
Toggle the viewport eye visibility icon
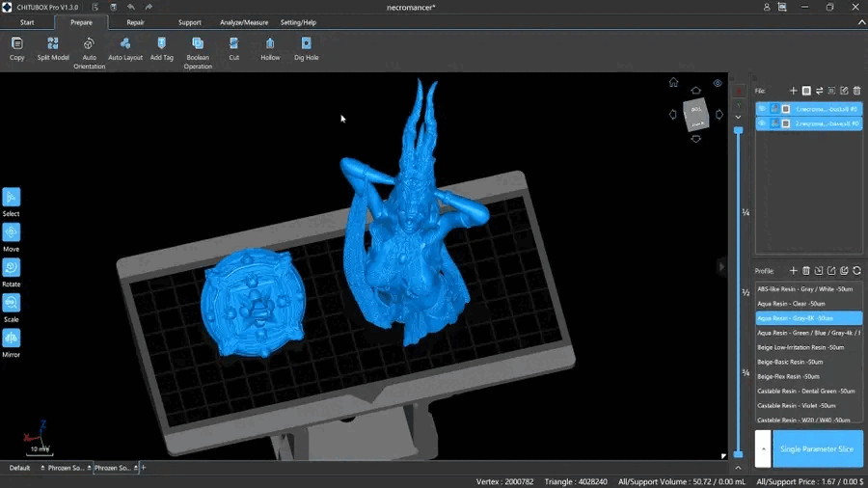(718, 84)
